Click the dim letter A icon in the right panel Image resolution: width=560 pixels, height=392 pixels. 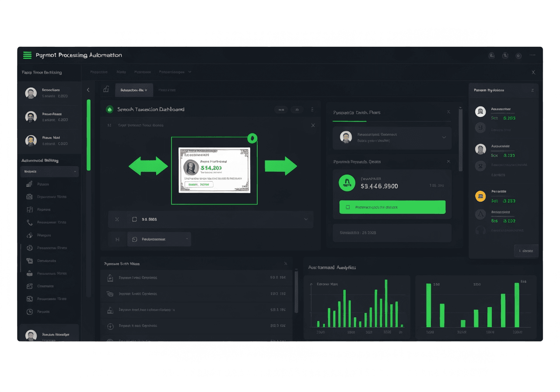[480, 214]
